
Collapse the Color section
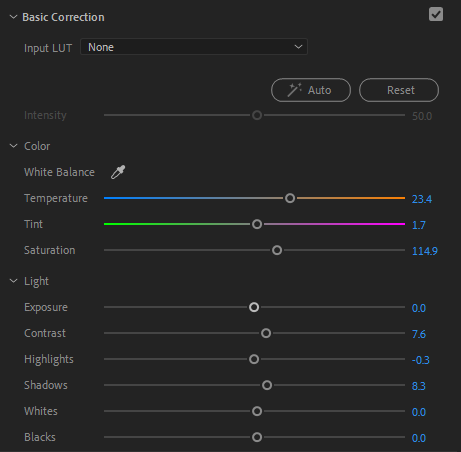point(13,146)
